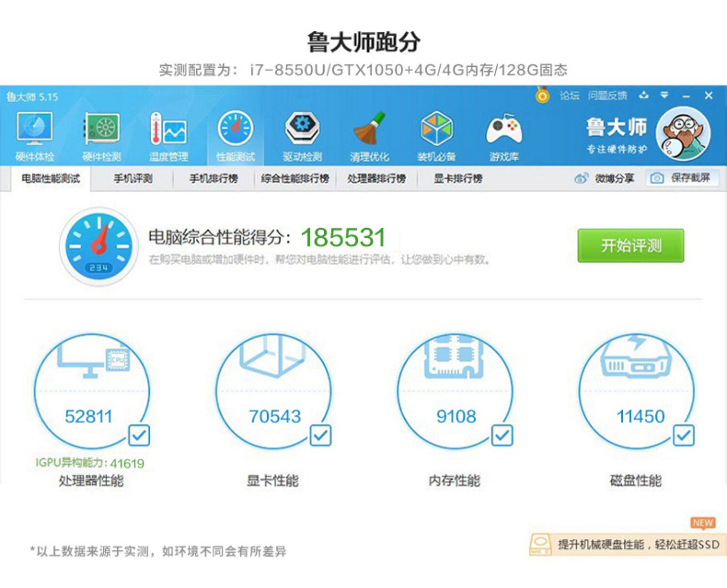Click the 提升机械硬盘性能 promo banner text
This screenshot has height=588, width=727.
[x=638, y=544]
